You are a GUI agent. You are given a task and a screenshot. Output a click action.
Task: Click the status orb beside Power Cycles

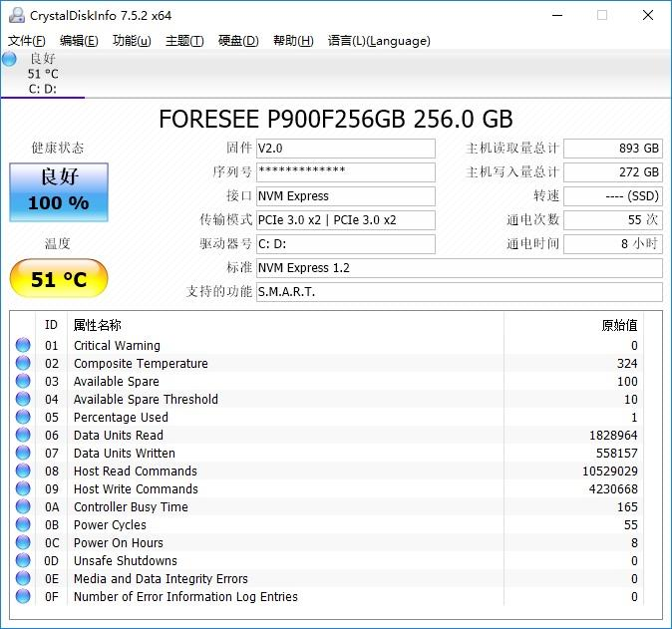(x=23, y=525)
